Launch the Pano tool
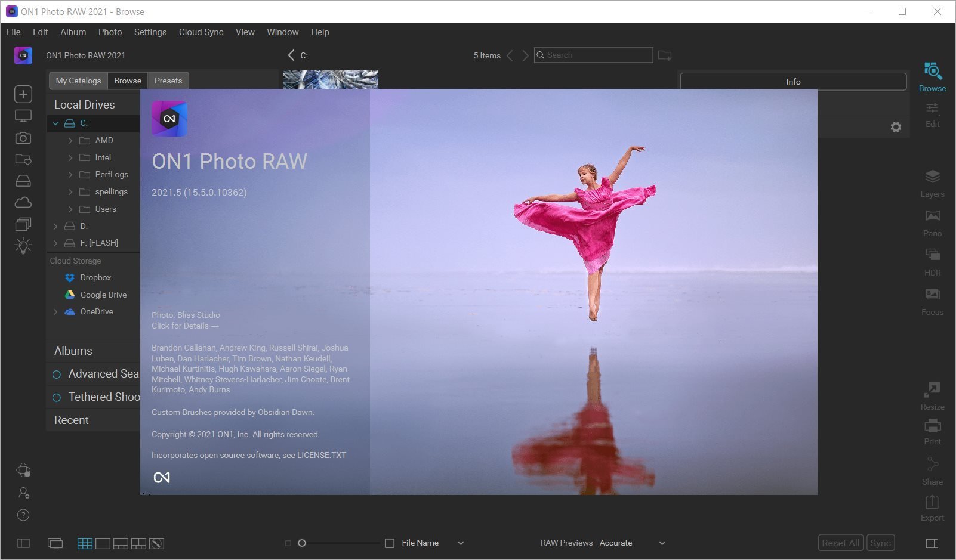The width and height of the screenshot is (956, 560). [933, 223]
